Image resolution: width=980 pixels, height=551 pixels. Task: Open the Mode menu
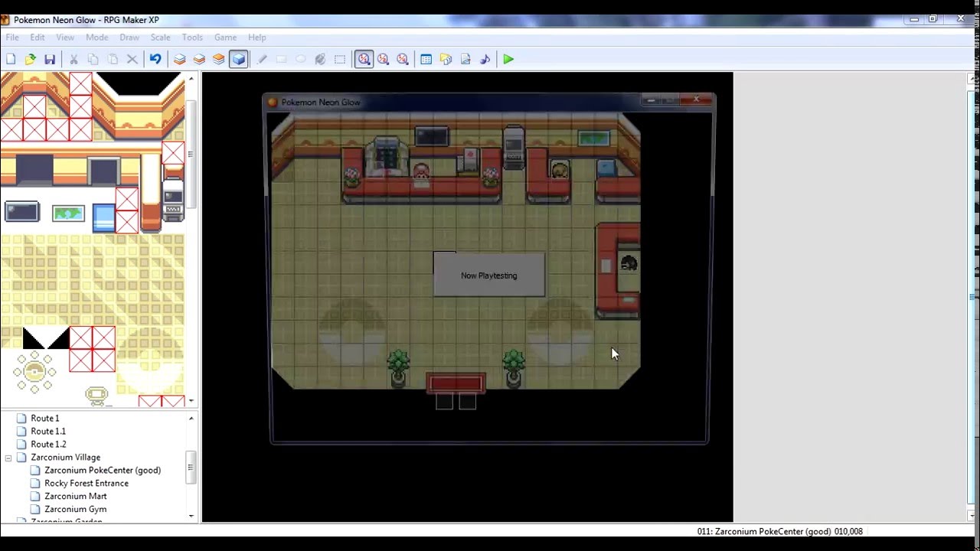pos(96,37)
